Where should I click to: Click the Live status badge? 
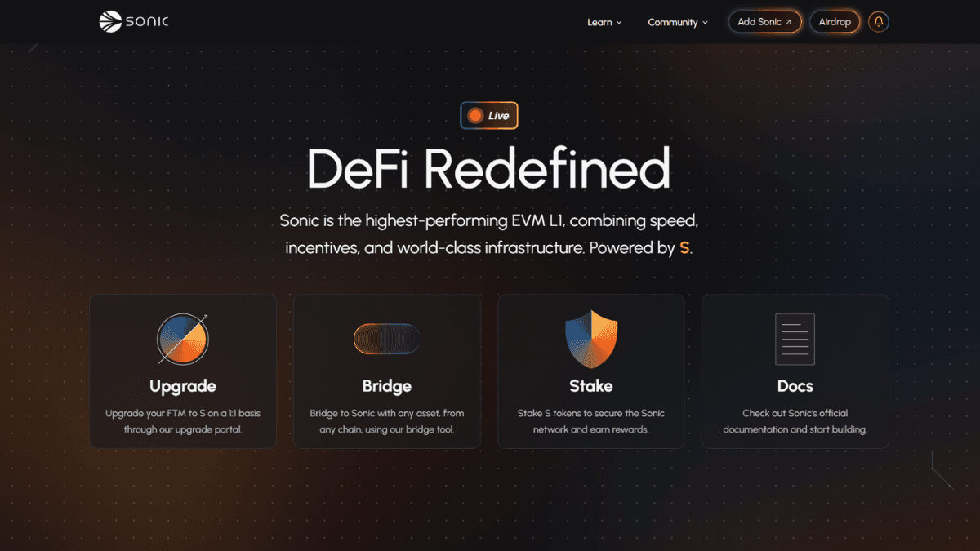[x=489, y=116]
